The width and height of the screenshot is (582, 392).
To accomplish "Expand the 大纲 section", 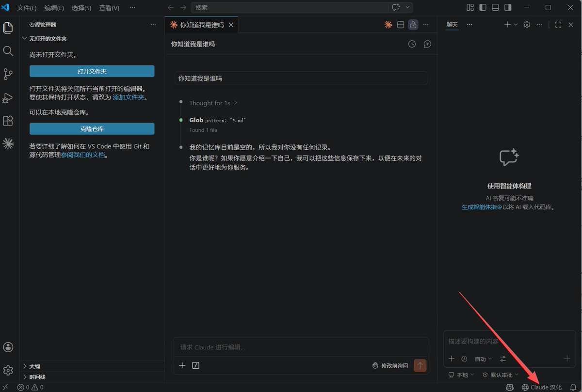I will (34, 366).
